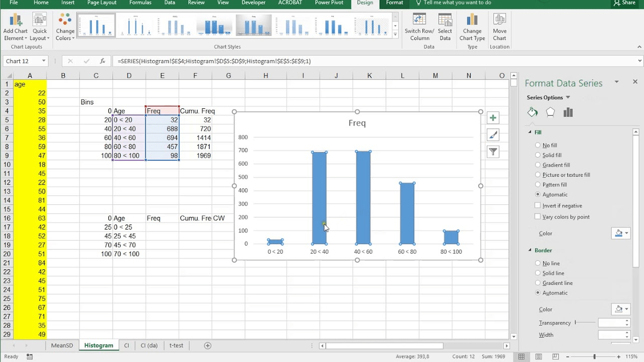
Task: Open the Fill Color dropdown
Action: (620, 233)
